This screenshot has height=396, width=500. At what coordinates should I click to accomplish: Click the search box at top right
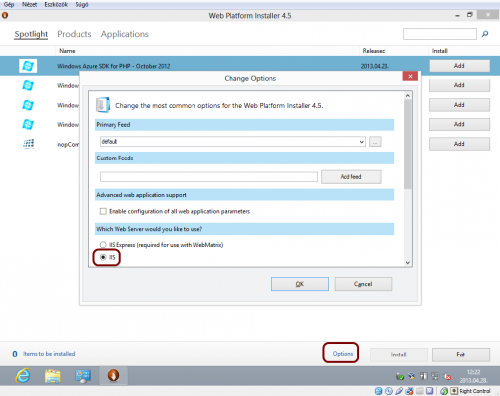point(440,34)
